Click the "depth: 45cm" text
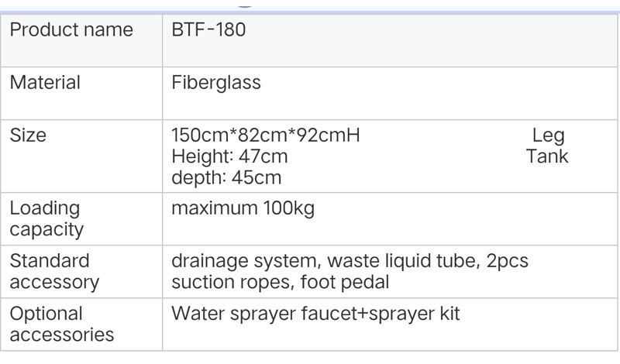Viewport: 620px width, 364px height. pos(226,177)
